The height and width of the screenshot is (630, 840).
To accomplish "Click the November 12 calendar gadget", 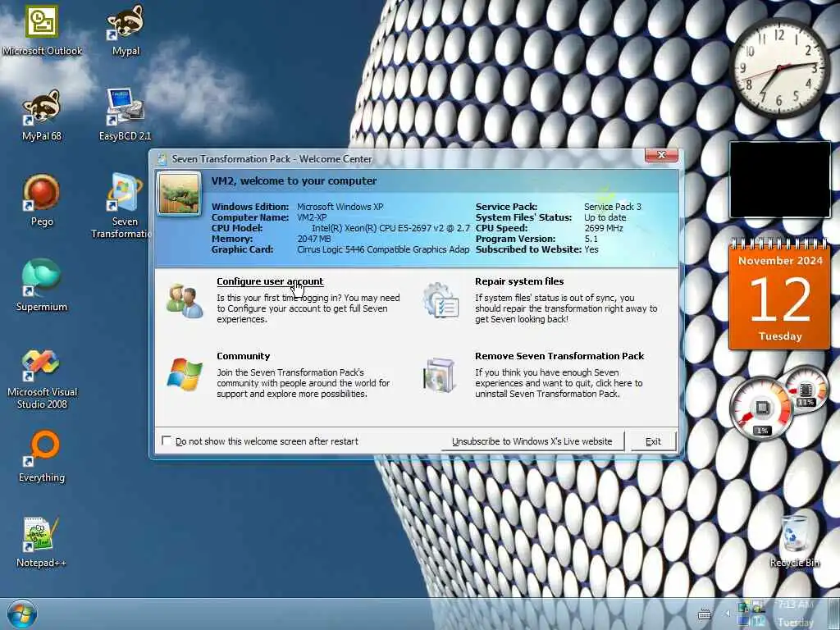I will 779,294.
